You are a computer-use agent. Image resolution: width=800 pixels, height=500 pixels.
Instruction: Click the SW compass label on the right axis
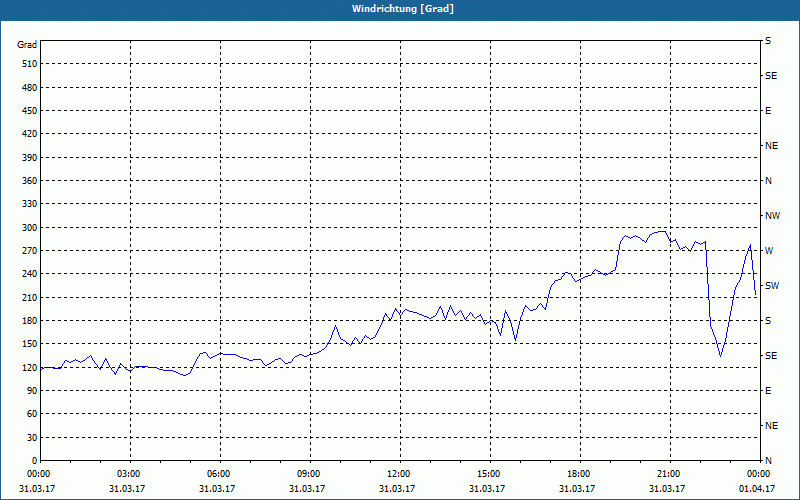[772, 286]
